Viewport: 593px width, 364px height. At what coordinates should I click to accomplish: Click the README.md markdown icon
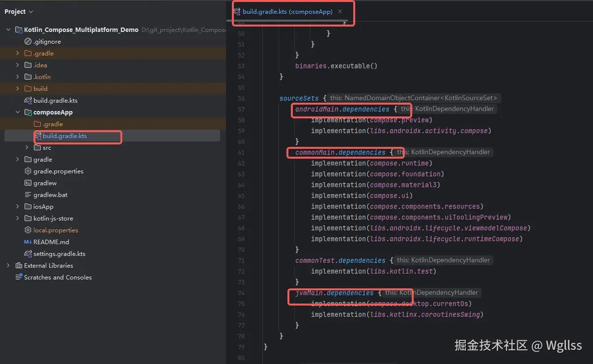pyautogui.click(x=28, y=242)
